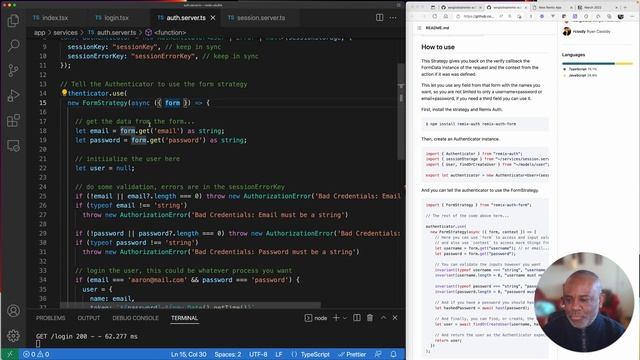Click Ln 15, Col 30 go-to-line
This screenshot has width=640, height=360.
pos(189,354)
